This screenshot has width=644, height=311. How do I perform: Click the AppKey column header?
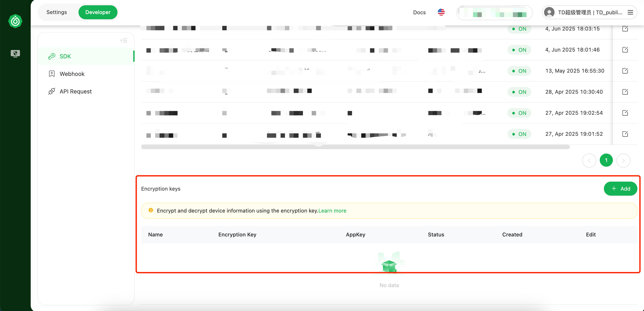point(356,235)
